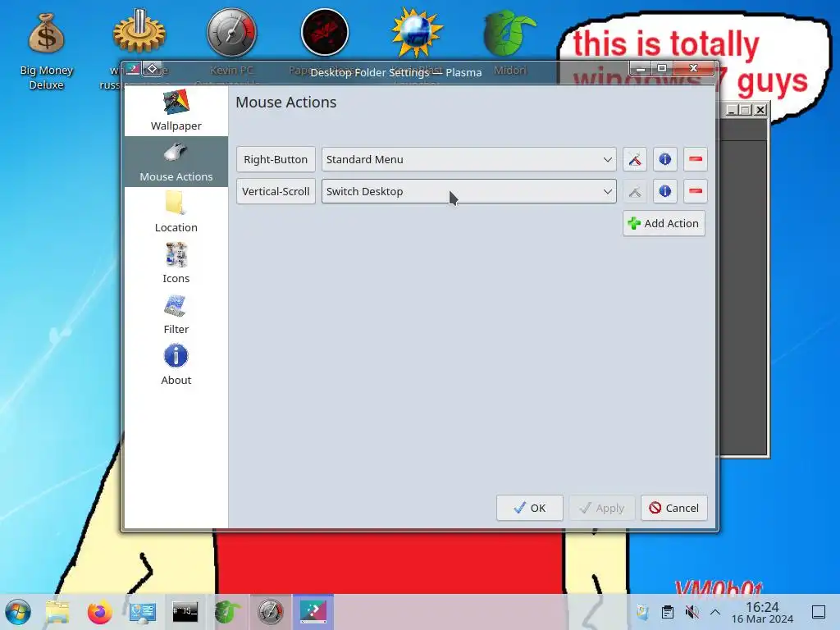Confirm settings with OK button

pos(529,508)
